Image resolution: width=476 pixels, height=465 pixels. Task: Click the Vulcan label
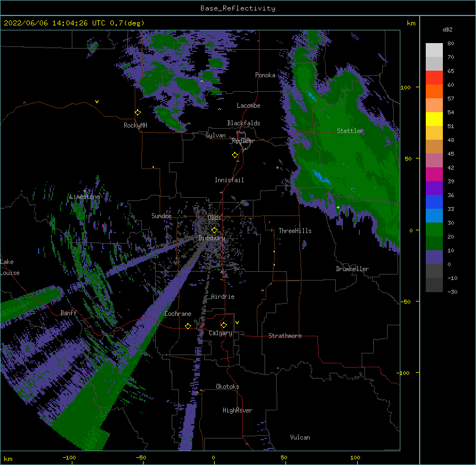point(300,437)
